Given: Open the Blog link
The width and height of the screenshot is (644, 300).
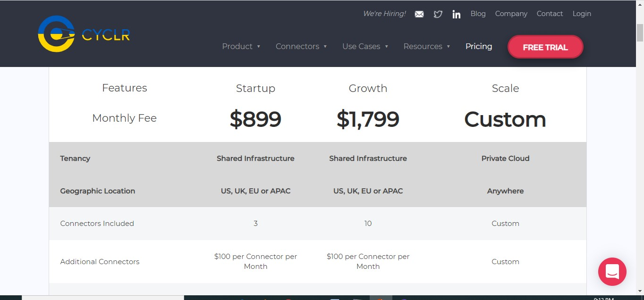Looking at the screenshot, I should [478, 14].
